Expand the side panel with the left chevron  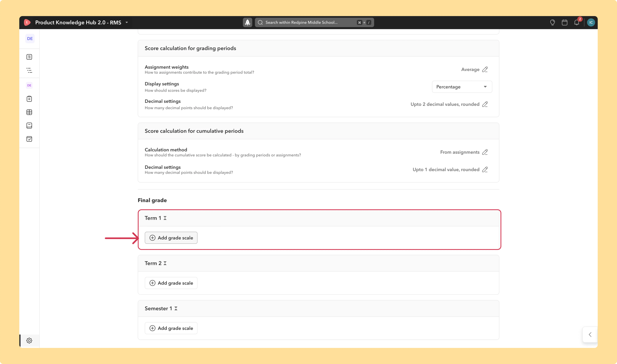[590, 335]
